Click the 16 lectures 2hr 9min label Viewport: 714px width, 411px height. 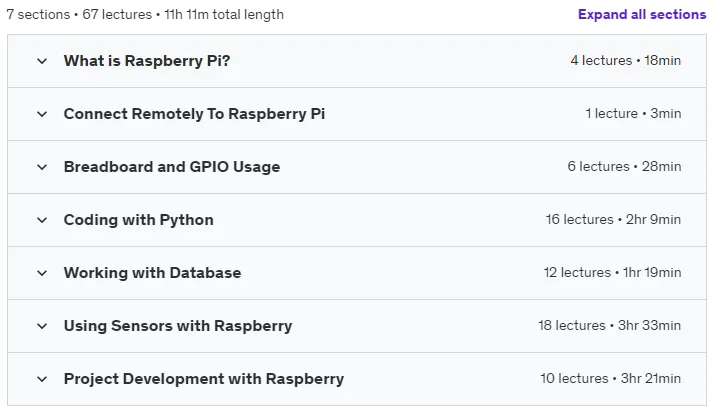[613, 219]
